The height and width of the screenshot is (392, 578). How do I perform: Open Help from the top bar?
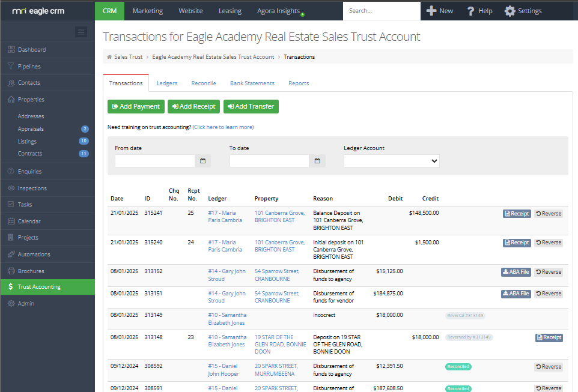coord(479,11)
